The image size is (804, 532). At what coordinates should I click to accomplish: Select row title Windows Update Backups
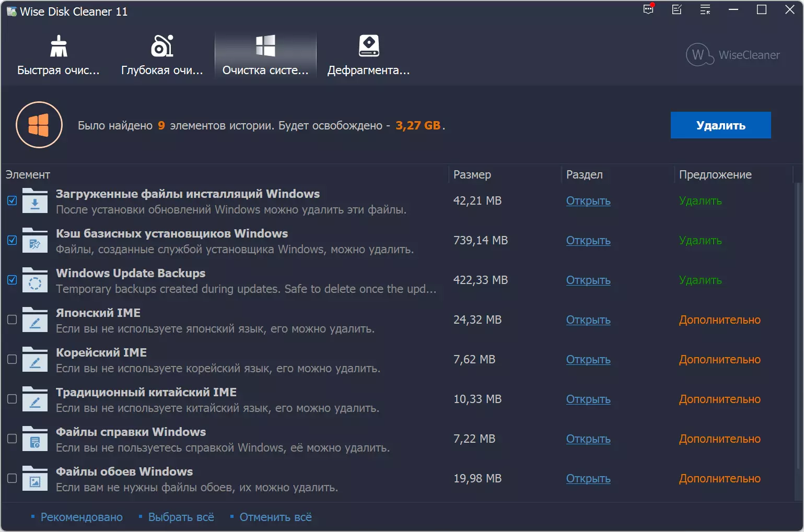pyautogui.click(x=131, y=273)
